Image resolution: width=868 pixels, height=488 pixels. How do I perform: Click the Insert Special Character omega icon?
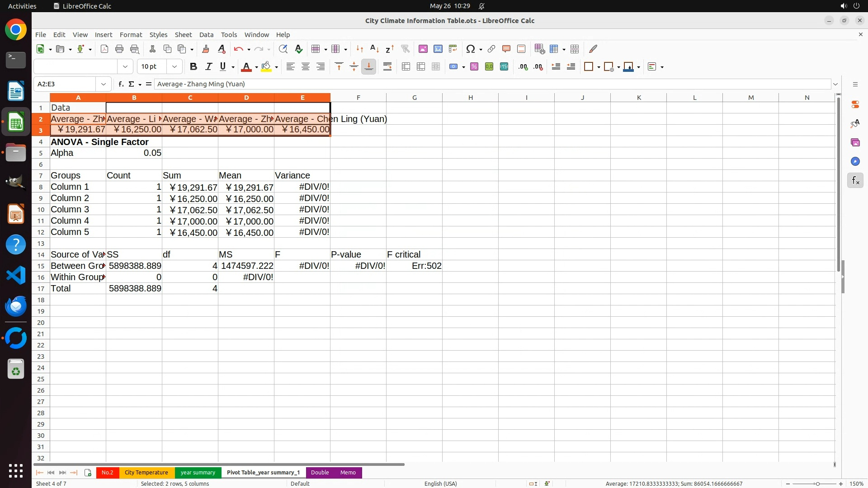click(471, 49)
